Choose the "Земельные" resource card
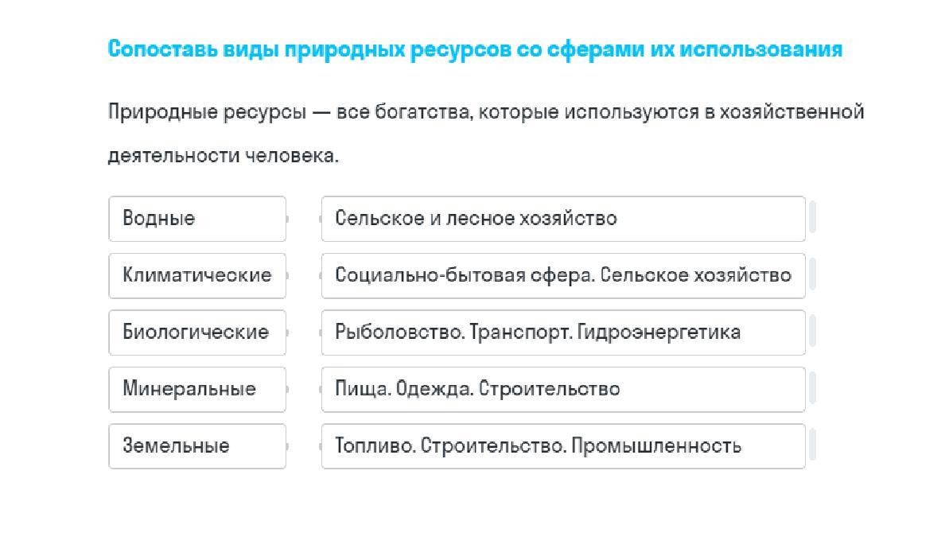Screen dimensions: 945x560 coord(196,446)
